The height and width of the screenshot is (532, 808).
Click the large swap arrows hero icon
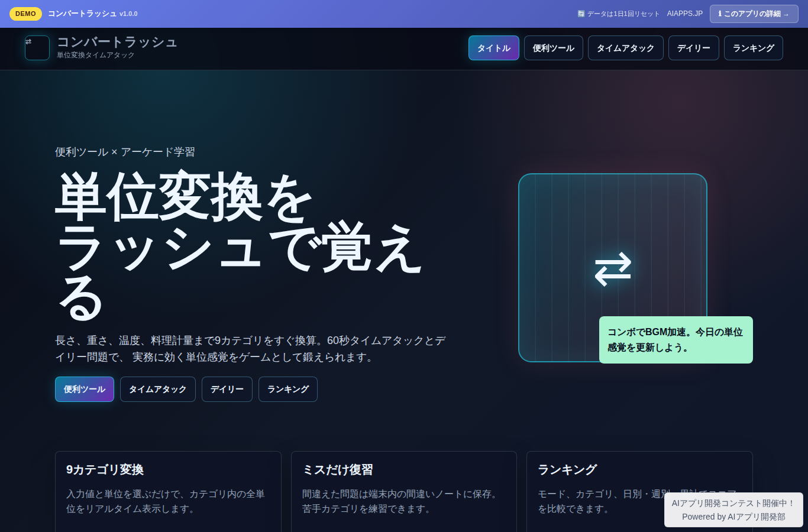point(613,269)
